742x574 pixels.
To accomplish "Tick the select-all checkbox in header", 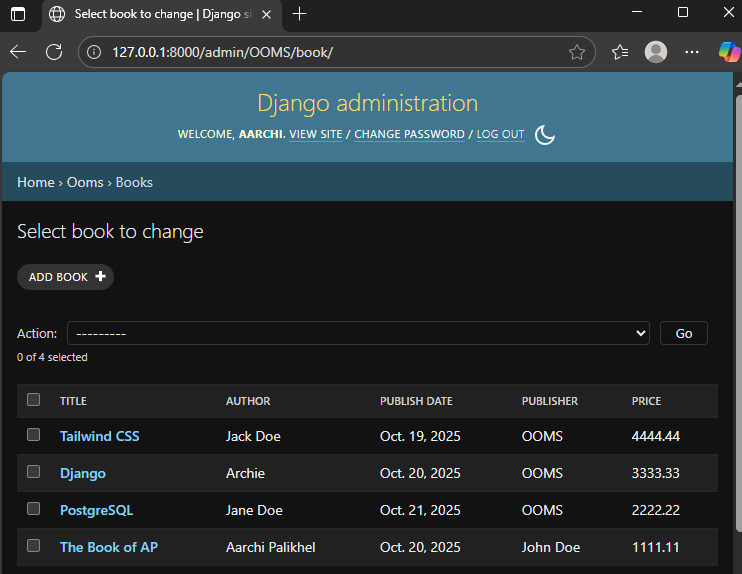I will click(34, 400).
